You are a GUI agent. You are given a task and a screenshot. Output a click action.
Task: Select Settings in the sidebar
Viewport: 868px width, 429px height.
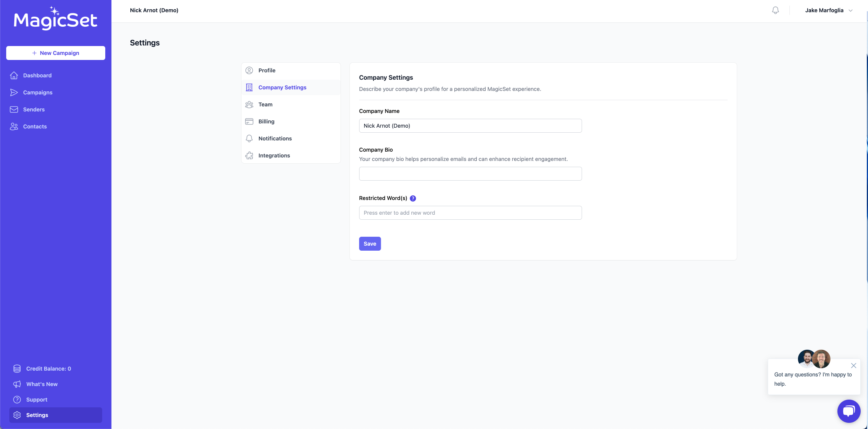coord(56,415)
